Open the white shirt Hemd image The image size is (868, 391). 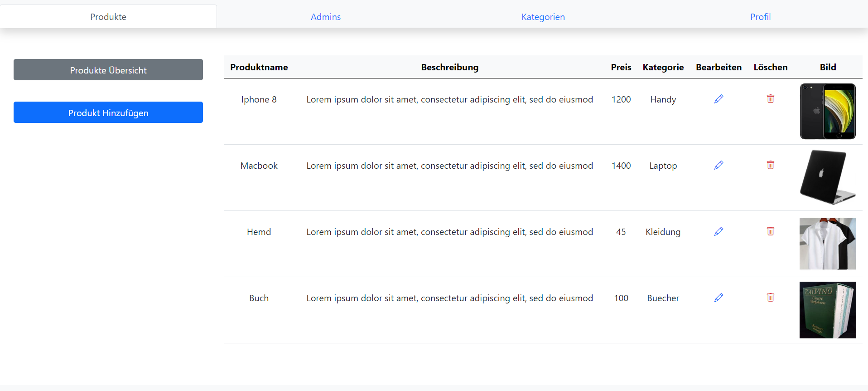tap(828, 244)
